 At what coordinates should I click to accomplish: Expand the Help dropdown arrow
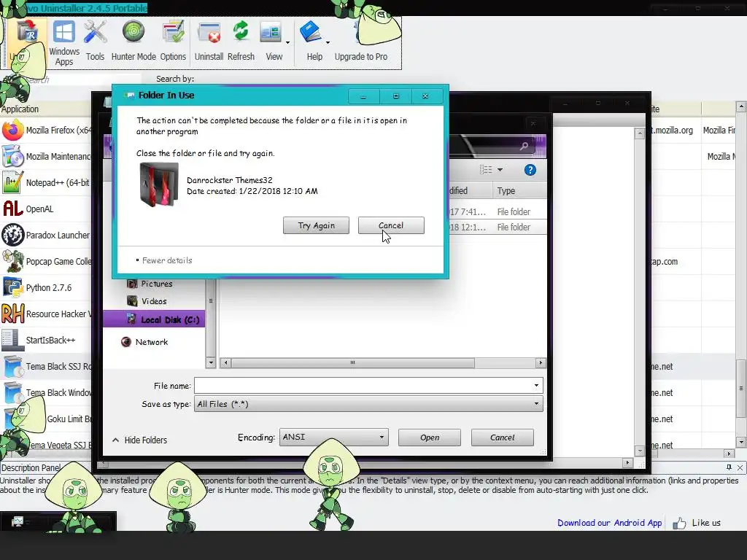point(328,43)
